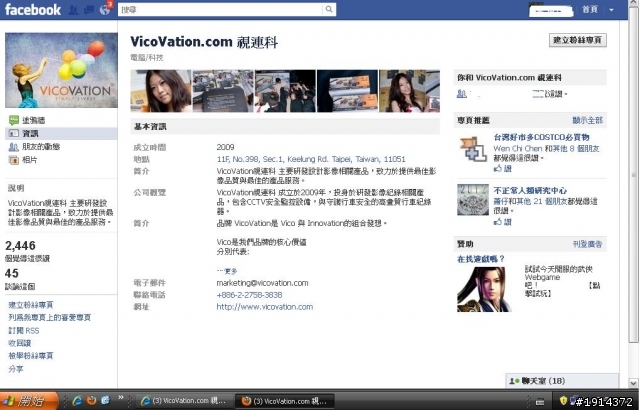The height and width of the screenshot is (410, 640).
Task: Click the game ad character image
Action: pos(484,289)
